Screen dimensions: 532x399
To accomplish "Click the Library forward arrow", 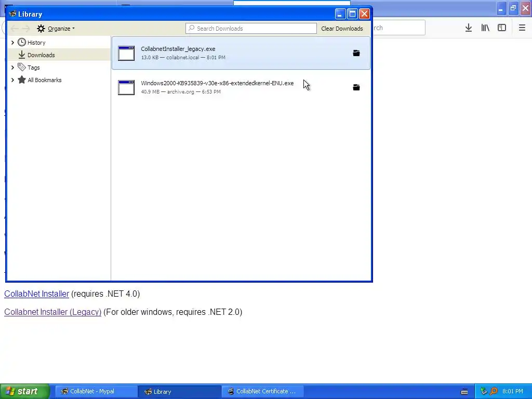I will [x=26, y=29].
